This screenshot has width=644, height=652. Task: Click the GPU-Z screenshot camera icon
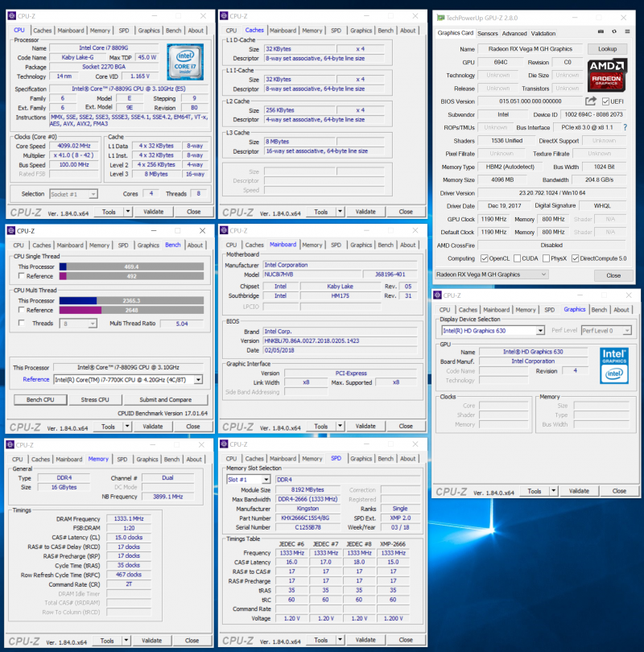601,31
